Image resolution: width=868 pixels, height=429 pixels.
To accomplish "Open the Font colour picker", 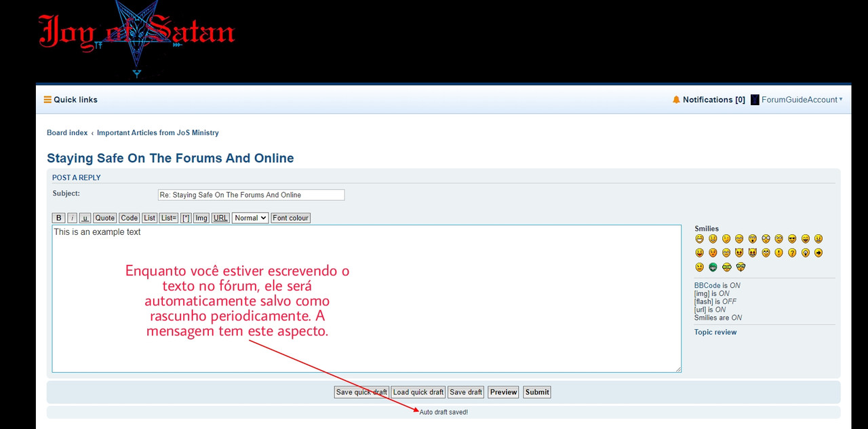I will pyautogui.click(x=290, y=218).
